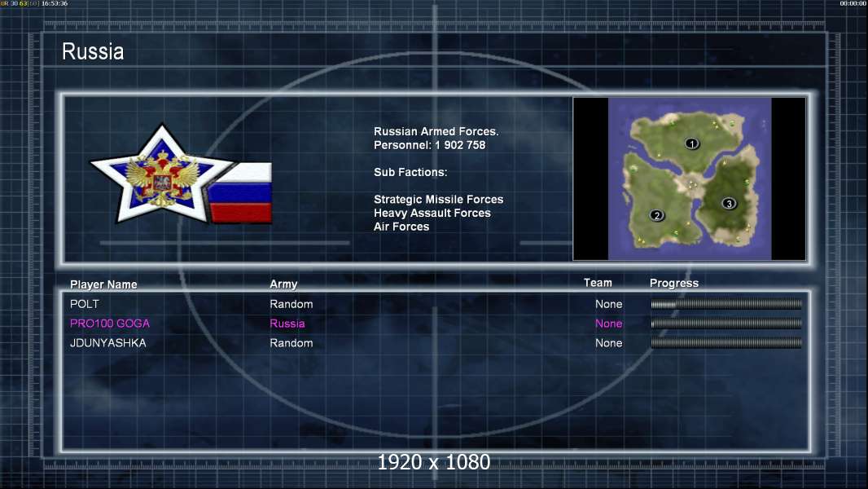Screen dimensions: 868x489
Task: Click POLT's loading progress bar
Action: pyautogui.click(x=726, y=304)
